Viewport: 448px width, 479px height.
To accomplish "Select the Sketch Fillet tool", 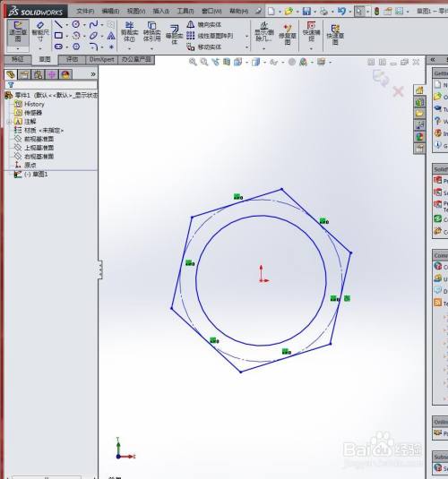I will coord(93,47).
